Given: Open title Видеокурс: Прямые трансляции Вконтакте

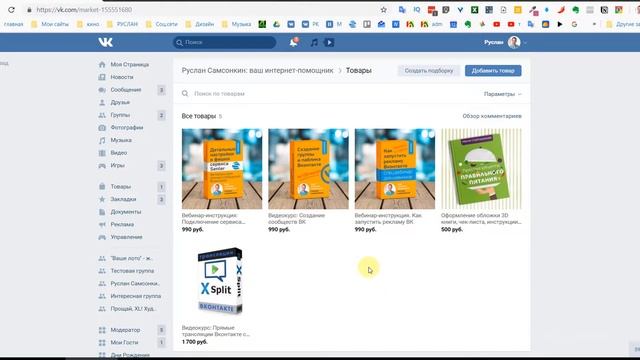Looking at the screenshot, I should click(x=216, y=331).
